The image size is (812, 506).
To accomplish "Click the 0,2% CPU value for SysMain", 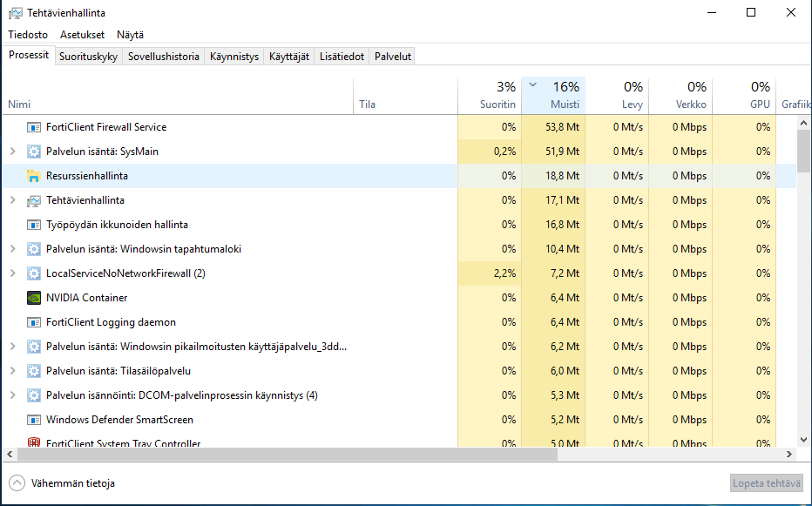I will tap(505, 152).
